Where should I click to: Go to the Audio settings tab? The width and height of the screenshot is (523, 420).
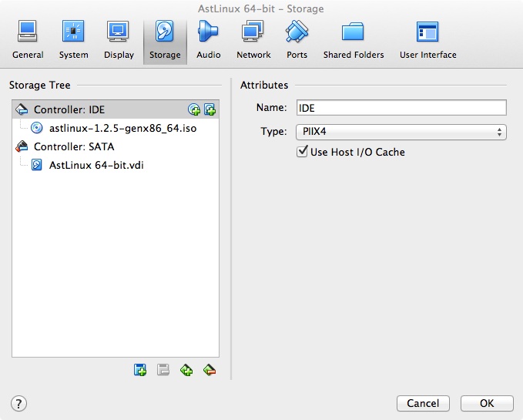tap(208, 40)
